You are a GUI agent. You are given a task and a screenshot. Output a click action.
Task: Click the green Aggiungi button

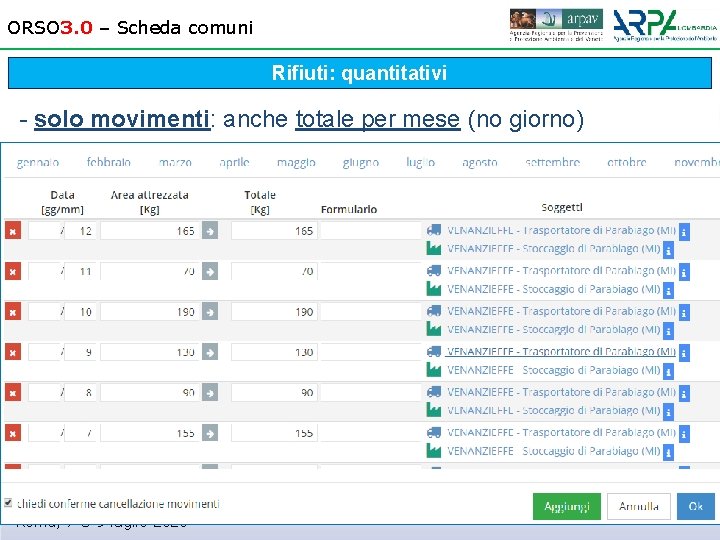[567, 506]
